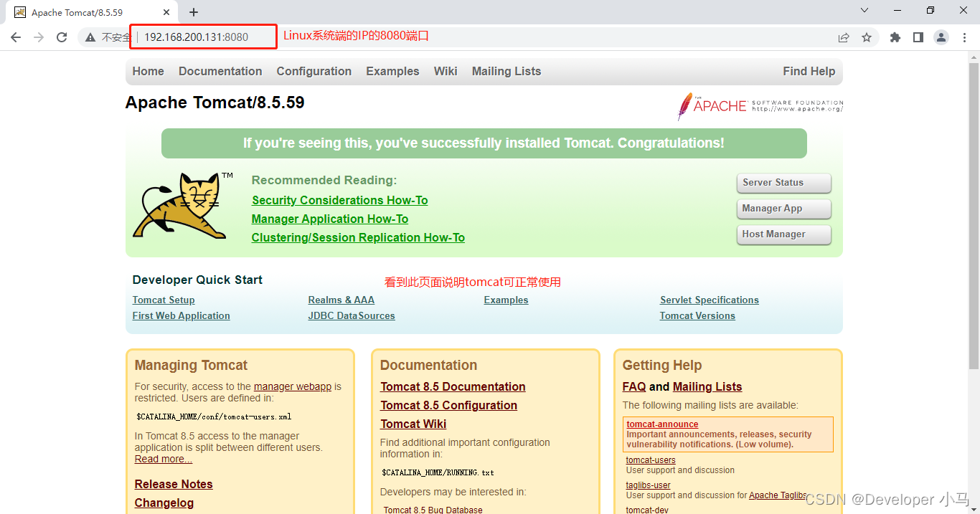Image resolution: width=980 pixels, height=514 pixels.
Task: Open Security Considerations How-To link
Action: (340, 200)
